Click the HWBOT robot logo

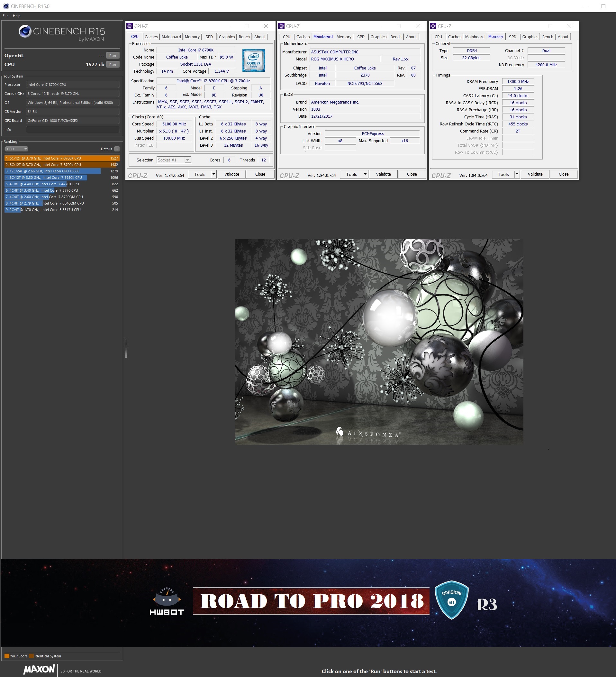tap(167, 601)
